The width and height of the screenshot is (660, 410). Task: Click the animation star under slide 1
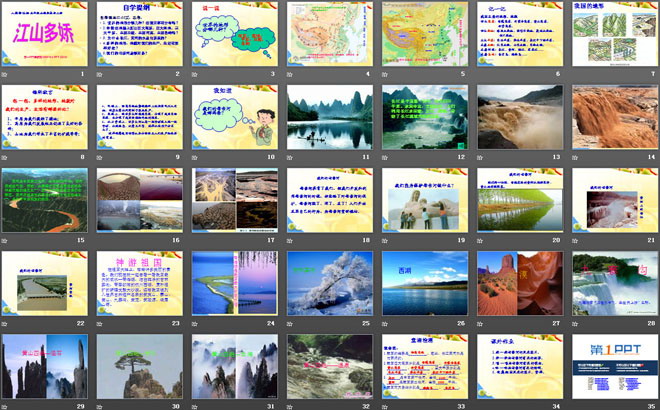[4, 75]
